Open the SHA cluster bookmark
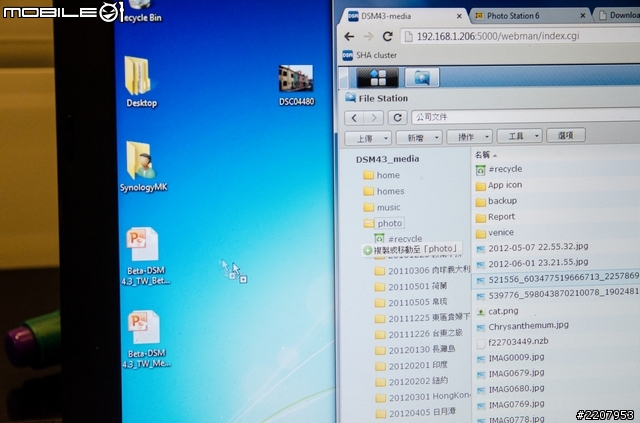The width and height of the screenshot is (640, 423). coord(369,55)
